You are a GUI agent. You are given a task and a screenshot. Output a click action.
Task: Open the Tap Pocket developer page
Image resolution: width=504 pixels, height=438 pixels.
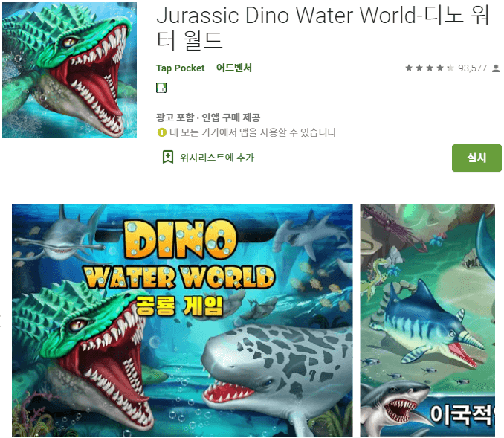[181, 68]
